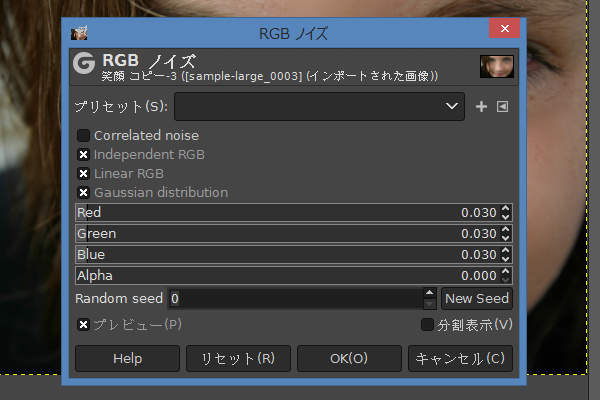Increase the Red value with up arrow
This screenshot has width=600, height=400.
point(505,209)
